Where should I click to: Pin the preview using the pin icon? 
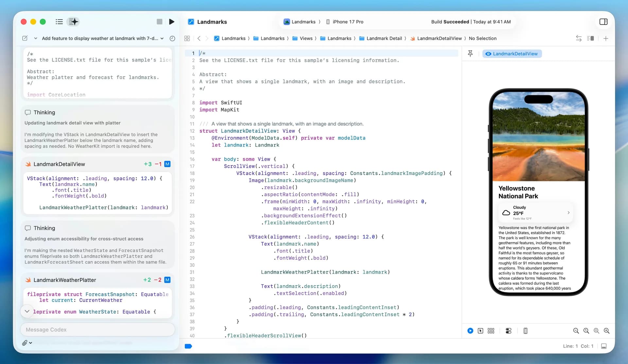pos(470,53)
